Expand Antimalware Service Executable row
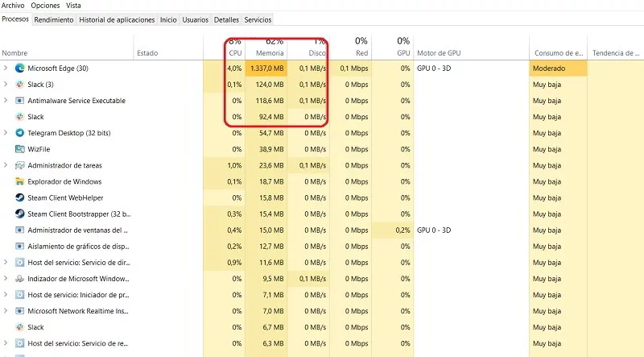Image resolution: width=644 pixels, height=357 pixels. pos(6,101)
